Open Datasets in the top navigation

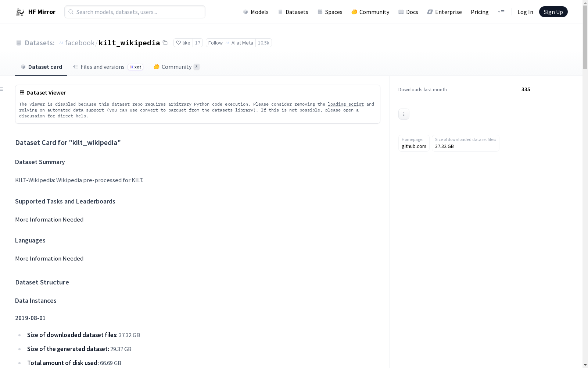point(293,12)
